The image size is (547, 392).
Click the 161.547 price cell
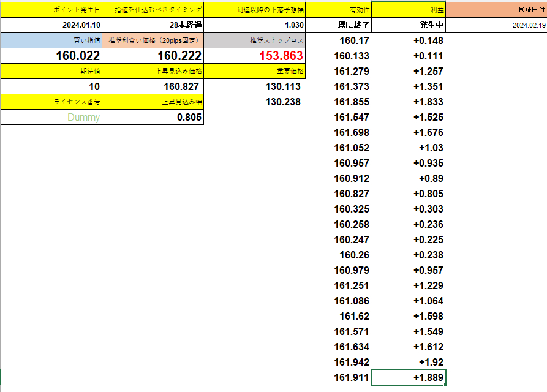tap(338, 117)
